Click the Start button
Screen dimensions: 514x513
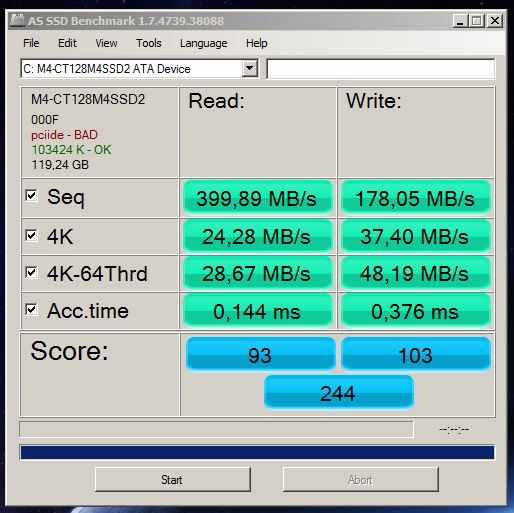tap(172, 479)
